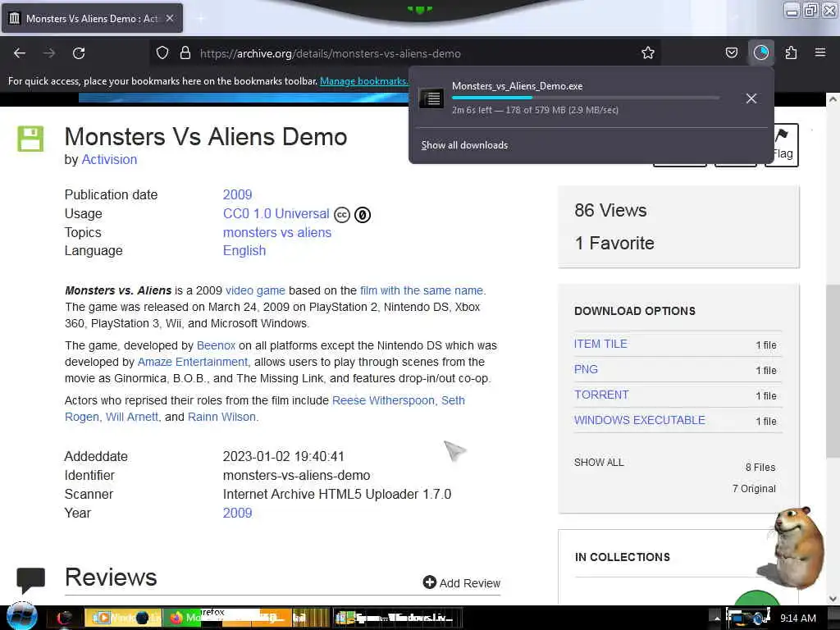Open the Activision author link
Image resolution: width=840 pixels, height=630 pixels.
click(109, 160)
